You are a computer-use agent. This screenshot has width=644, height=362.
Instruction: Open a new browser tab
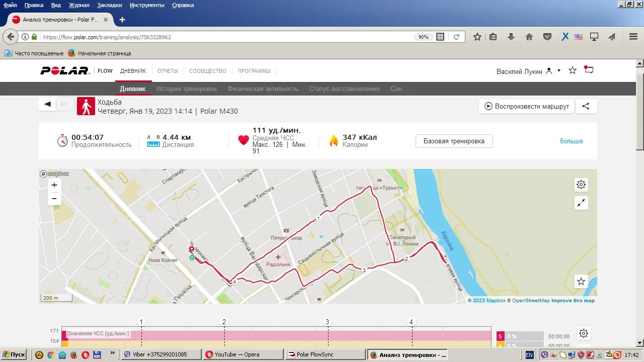pyautogui.click(x=122, y=20)
